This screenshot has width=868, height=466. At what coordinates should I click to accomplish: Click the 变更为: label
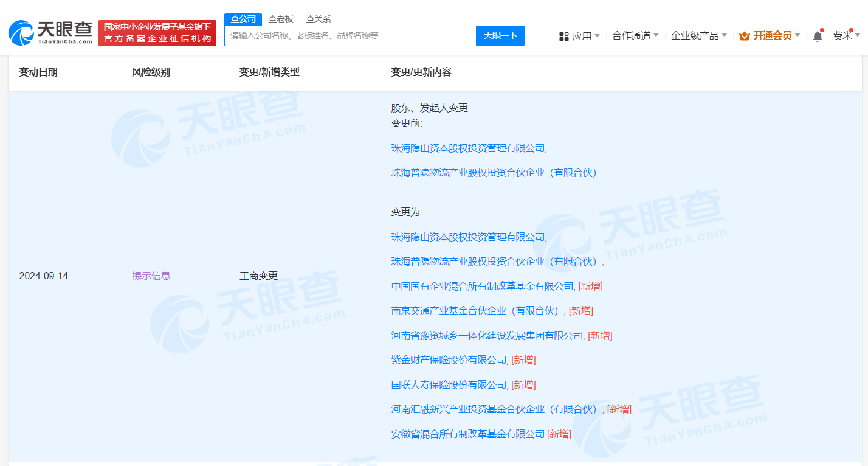(x=406, y=212)
